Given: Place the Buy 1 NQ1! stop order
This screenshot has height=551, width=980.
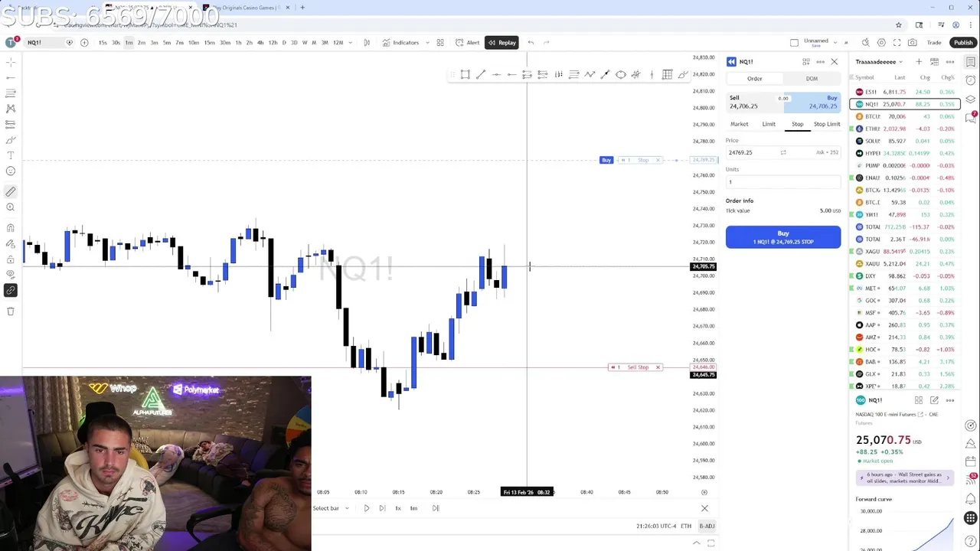Looking at the screenshot, I should point(783,237).
